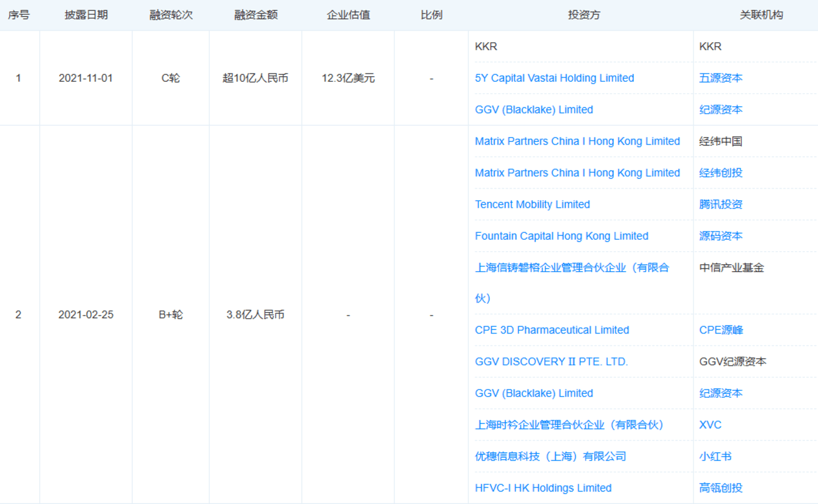Open Tencent Mobility Limited investor link
The height and width of the screenshot is (504, 818).
(532, 205)
